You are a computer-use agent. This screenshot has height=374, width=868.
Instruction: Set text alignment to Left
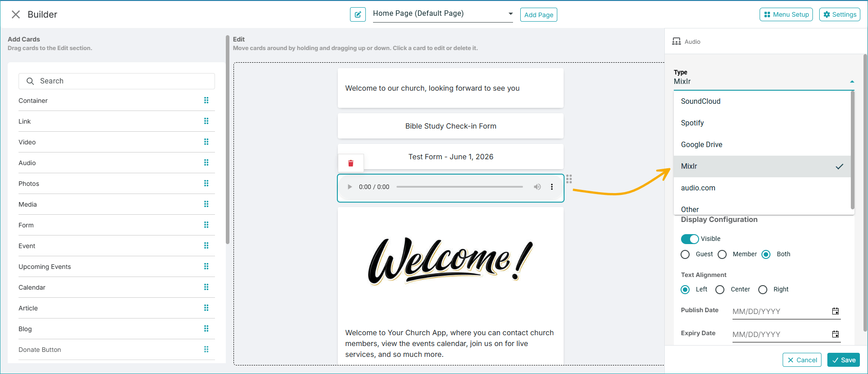pos(685,290)
